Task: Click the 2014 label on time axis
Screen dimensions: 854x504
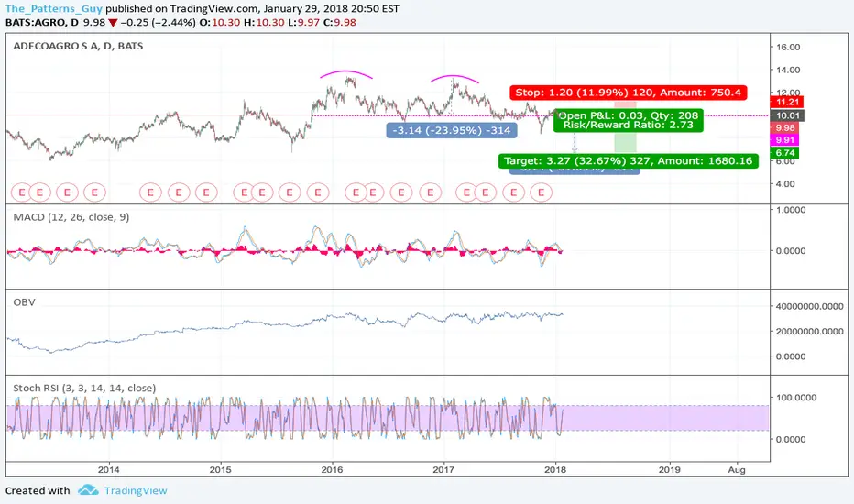Action: coord(108,470)
